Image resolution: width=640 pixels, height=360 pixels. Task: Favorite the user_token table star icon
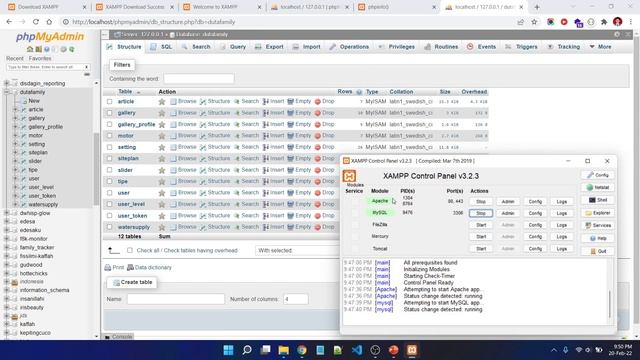coord(162,216)
